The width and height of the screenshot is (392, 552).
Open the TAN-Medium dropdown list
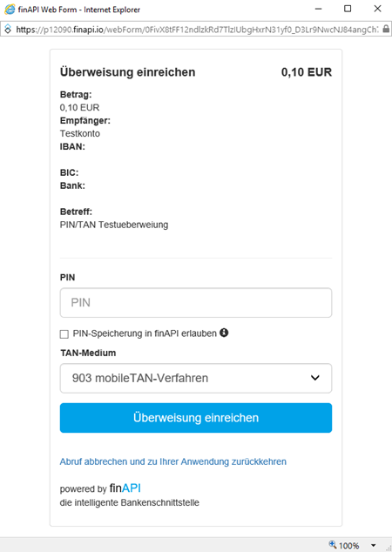point(196,378)
